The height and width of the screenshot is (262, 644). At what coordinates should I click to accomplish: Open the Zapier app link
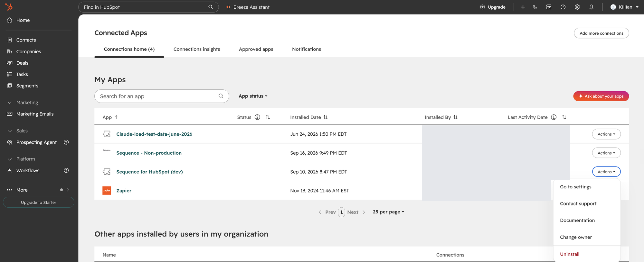click(x=124, y=191)
